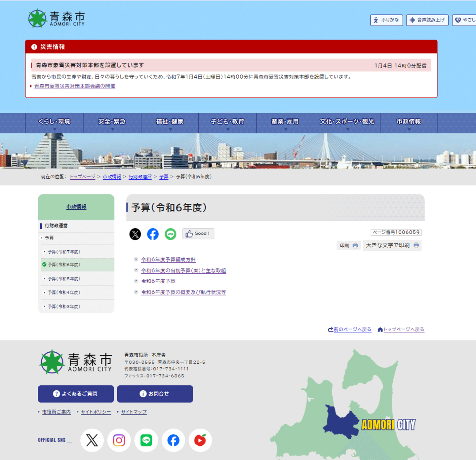
Task: Click the Aomori City logo in the footer
Action: (x=75, y=362)
